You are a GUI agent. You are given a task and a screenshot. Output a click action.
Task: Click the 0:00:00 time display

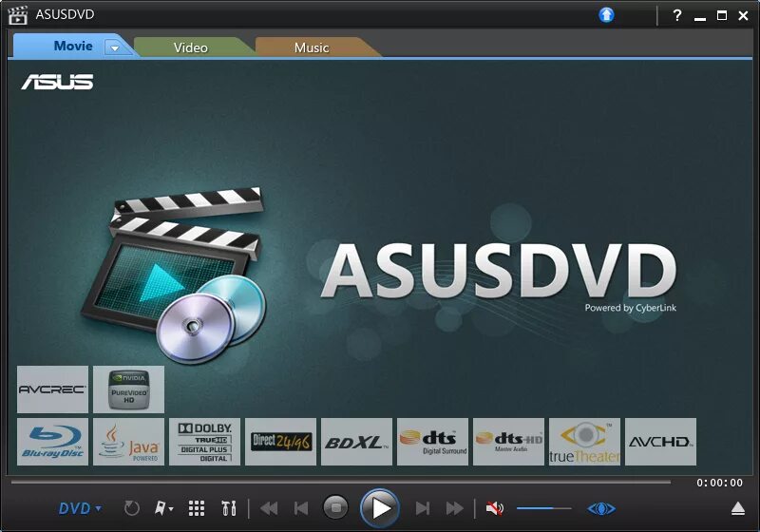point(719,483)
